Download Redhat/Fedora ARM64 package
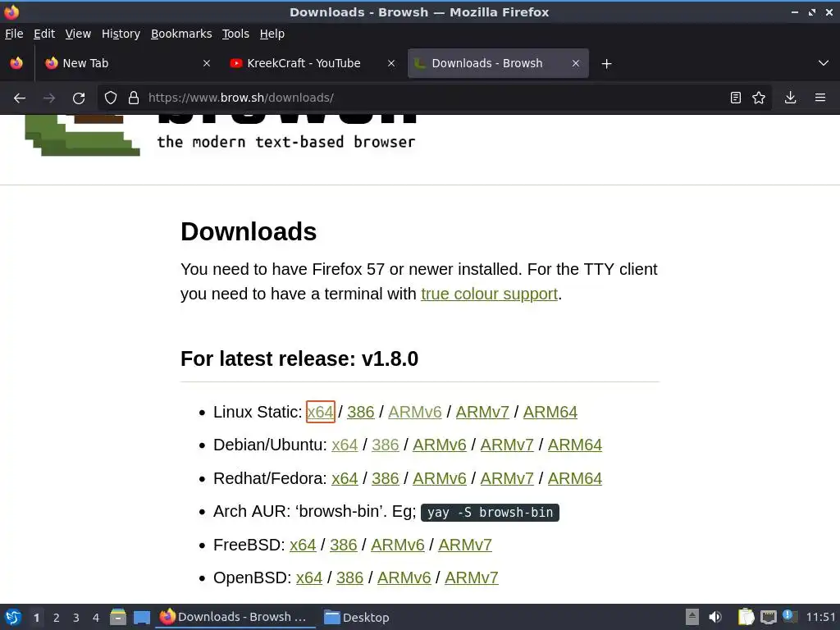 575,478
